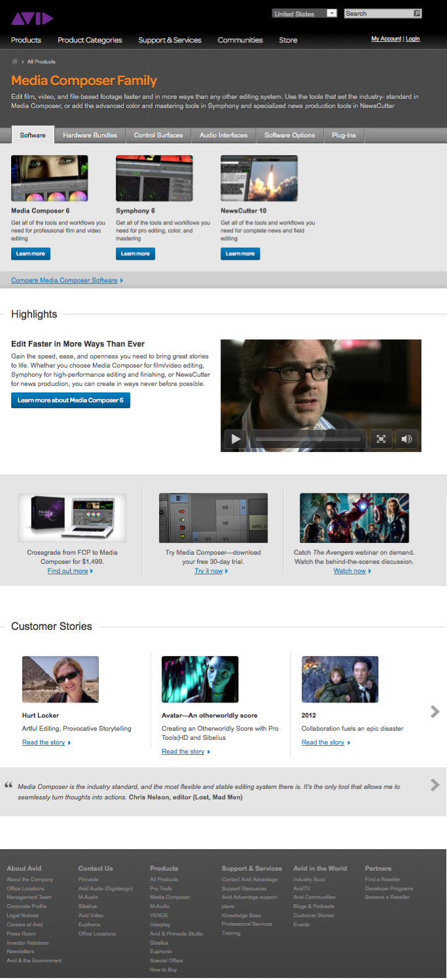447x980 pixels.
Task: Switch to Hardware Bundles tab
Action: 90,135
